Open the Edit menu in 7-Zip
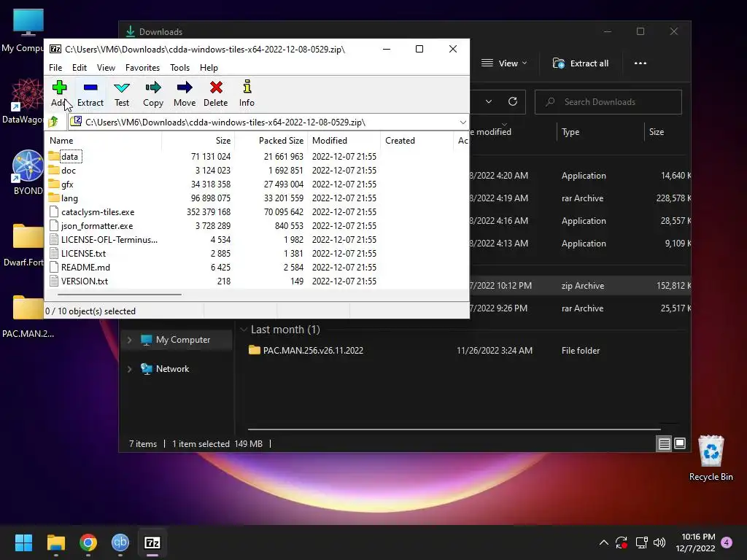The image size is (747, 560). [79, 68]
